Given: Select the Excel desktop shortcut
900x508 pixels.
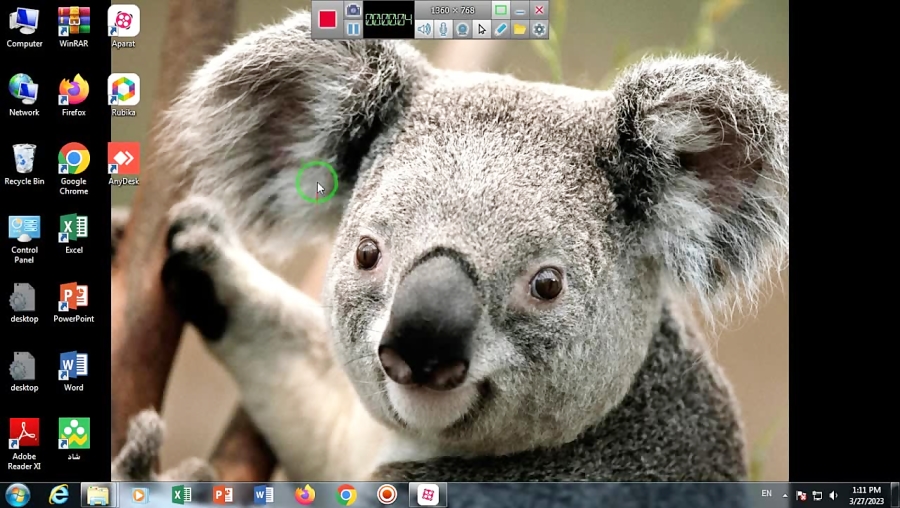Looking at the screenshot, I should [x=73, y=234].
